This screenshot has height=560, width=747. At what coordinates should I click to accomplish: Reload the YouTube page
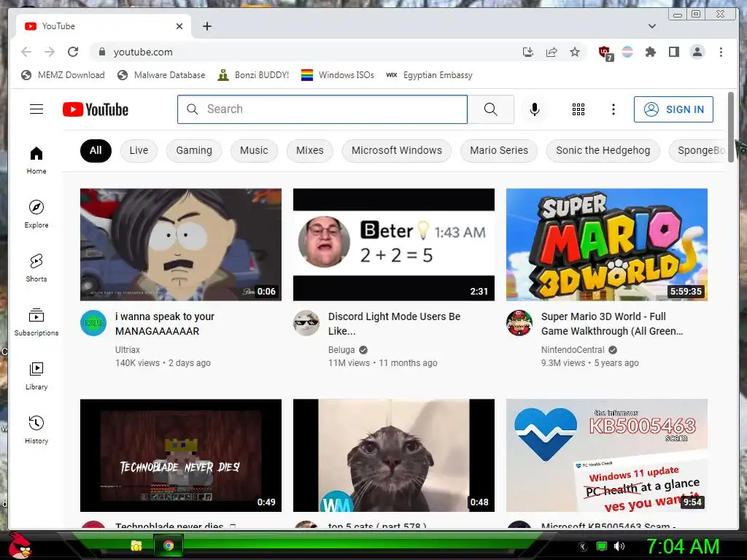point(73,52)
